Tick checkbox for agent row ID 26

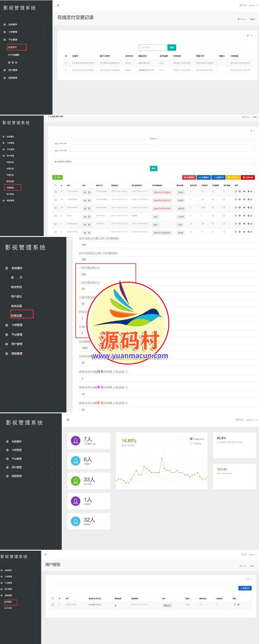(55, 199)
